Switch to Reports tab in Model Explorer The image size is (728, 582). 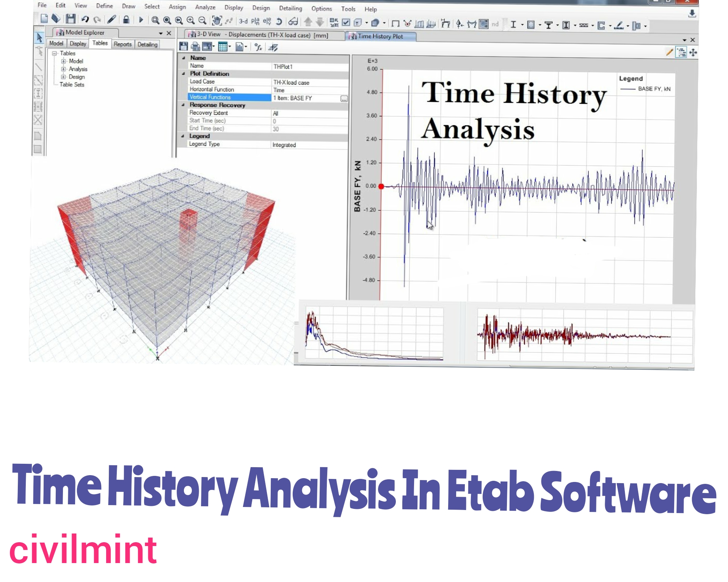tap(122, 44)
